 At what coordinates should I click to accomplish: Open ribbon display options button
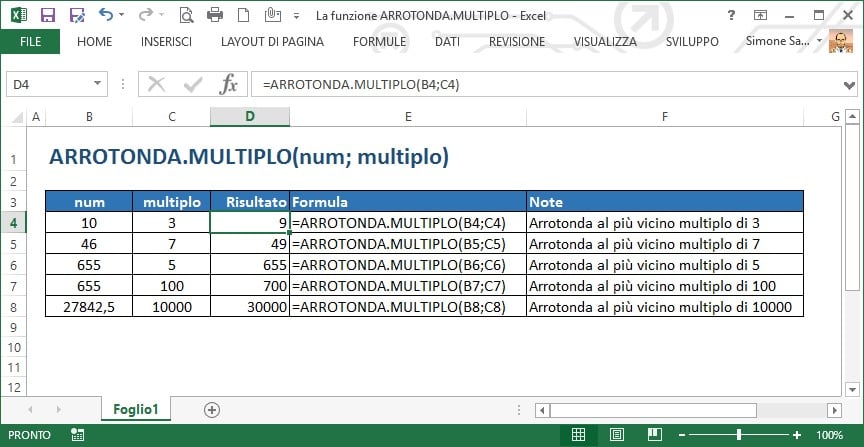click(760, 15)
